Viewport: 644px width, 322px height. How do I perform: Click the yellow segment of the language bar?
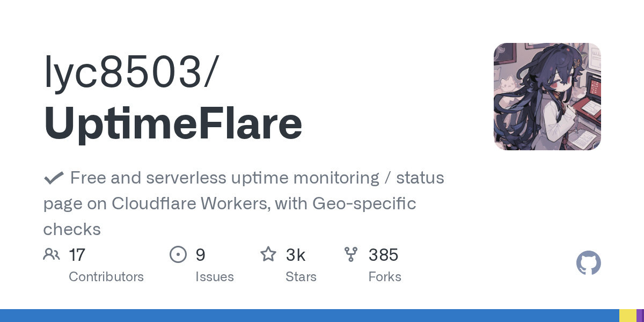pos(627,316)
